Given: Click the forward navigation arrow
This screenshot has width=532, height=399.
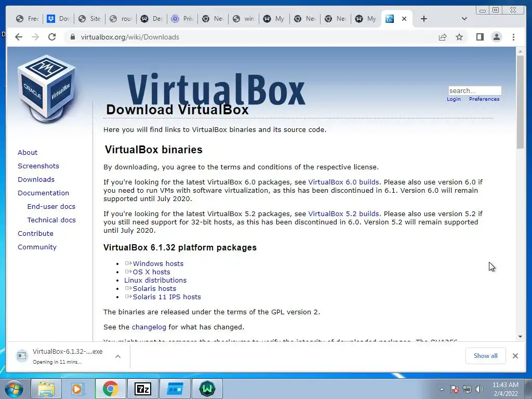Looking at the screenshot, I should click(x=35, y=37).
